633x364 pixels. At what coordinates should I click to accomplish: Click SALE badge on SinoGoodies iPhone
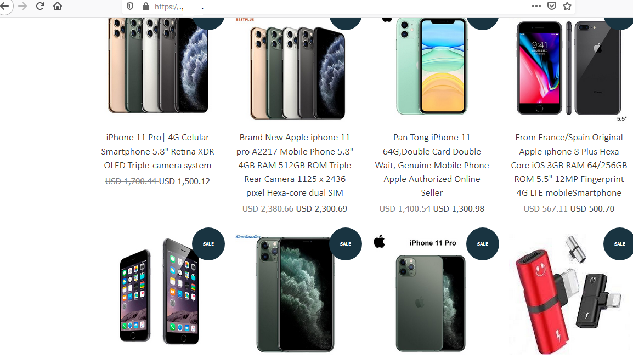click(346, 244)
